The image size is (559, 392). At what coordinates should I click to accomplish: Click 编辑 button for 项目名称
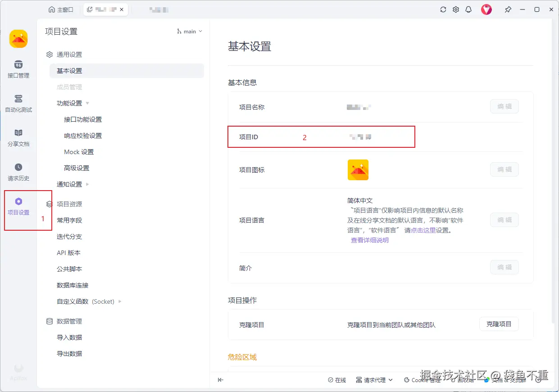coord(504,106)
